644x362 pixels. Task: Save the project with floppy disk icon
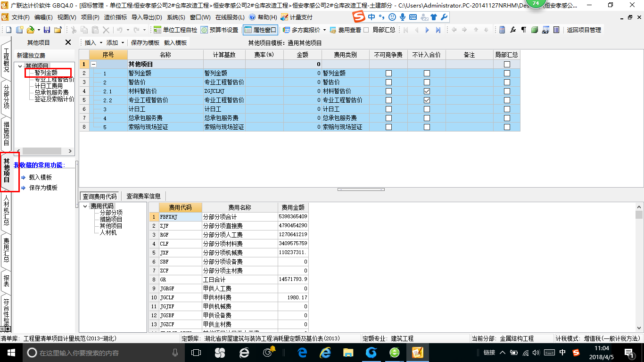(47, 30)
